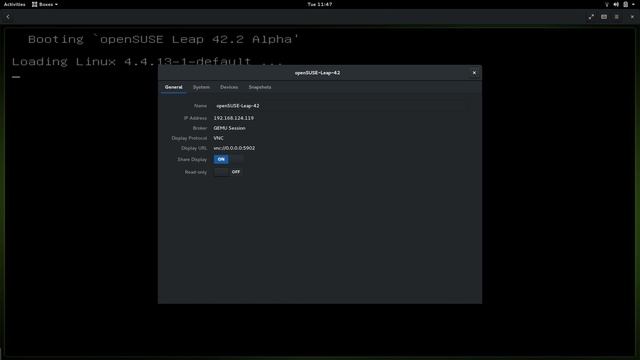Screen dimensions: 640x360
Task: Expand the system menu arrow in top bar
Action: (x=633, y=4)
